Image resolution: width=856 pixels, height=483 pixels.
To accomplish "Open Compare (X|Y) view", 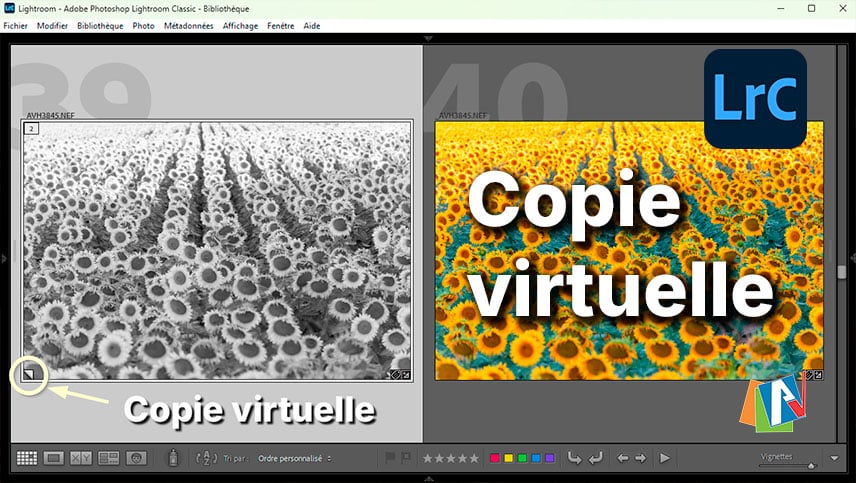I will 81,458.
